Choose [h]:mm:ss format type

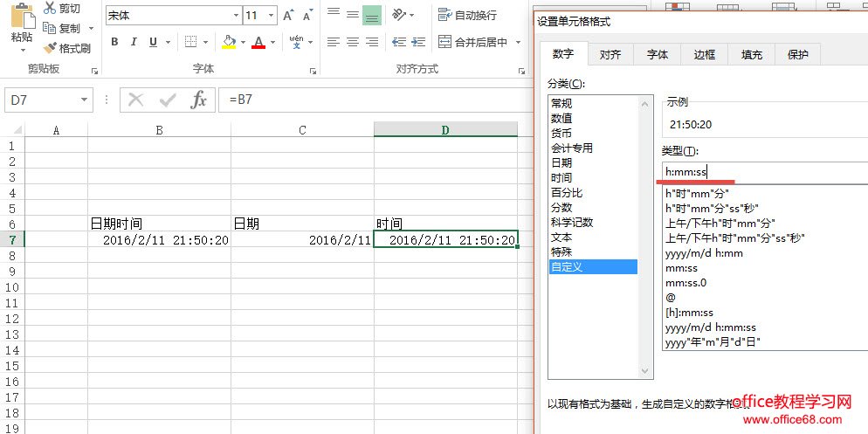(x=689, y=313)
